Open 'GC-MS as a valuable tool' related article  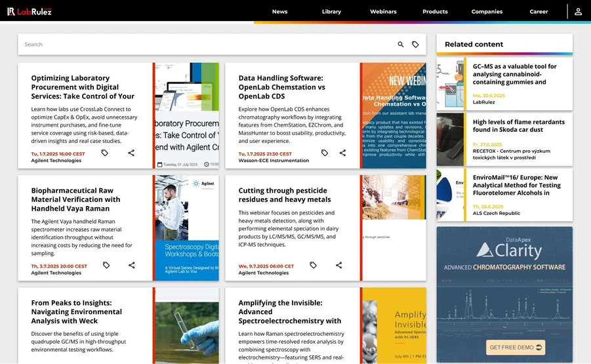pyautogui.click(x=514, y=74)
